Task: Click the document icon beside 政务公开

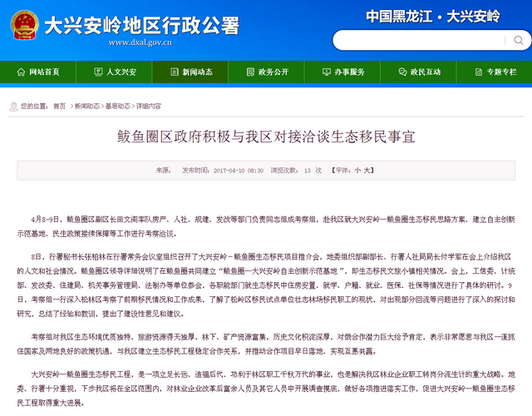Action: click(250, 72)
